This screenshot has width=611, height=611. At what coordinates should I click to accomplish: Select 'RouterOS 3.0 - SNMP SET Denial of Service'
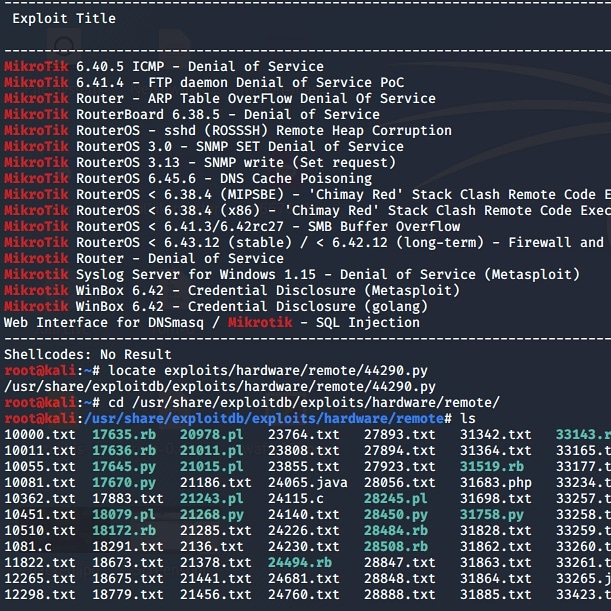[x=240, y=146]
